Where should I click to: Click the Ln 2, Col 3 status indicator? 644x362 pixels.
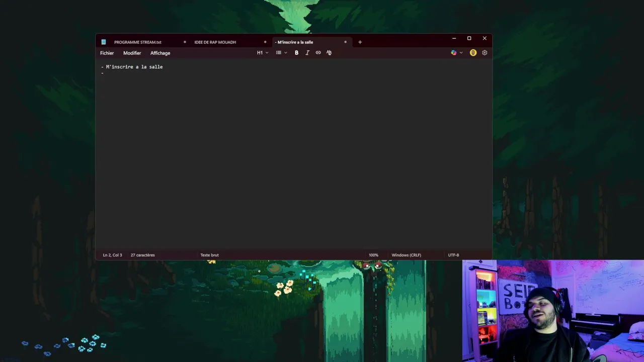(112, 255)
